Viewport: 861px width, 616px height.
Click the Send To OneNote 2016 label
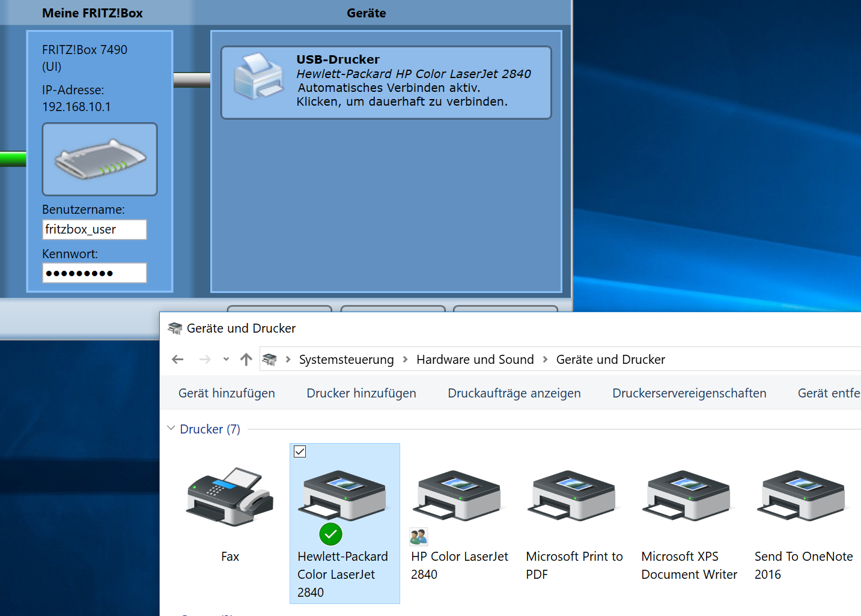coord(803,566)
